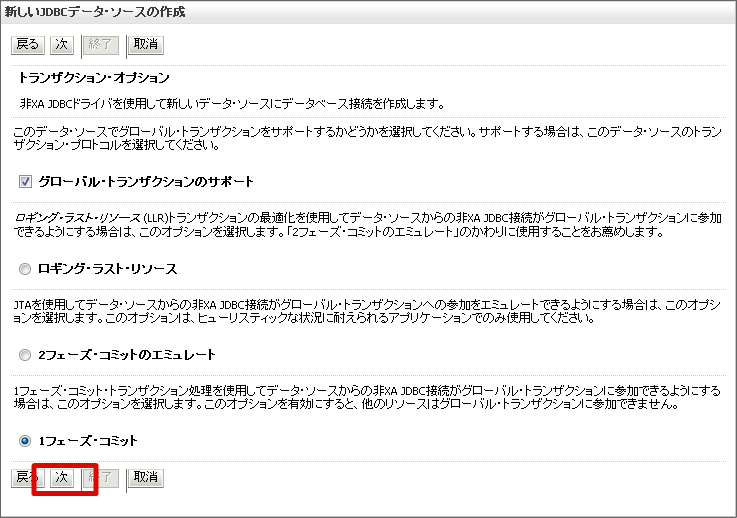Click the 1フェーズ・コミット label text
This screenshot has height=518, width=737.
88,441
